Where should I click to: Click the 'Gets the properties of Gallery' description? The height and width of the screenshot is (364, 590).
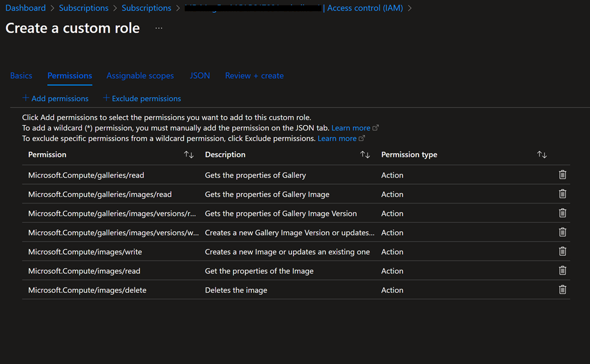[256, 175]
